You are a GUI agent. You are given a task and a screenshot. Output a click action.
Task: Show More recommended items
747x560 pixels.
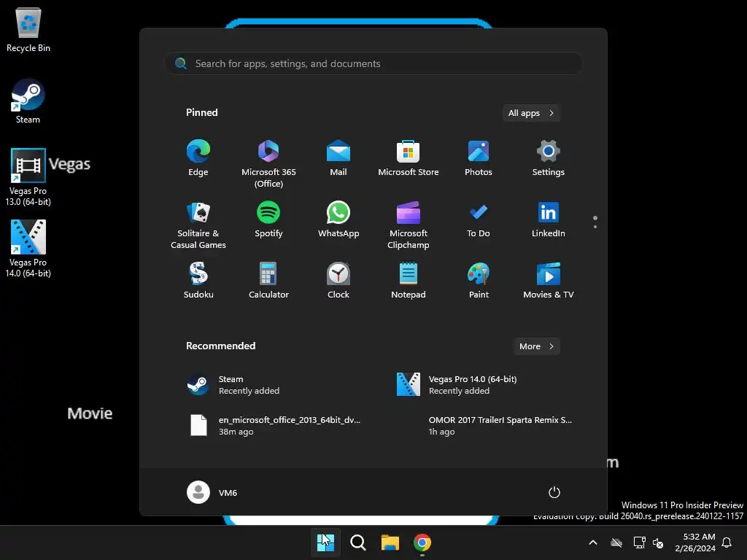point(536,346)
